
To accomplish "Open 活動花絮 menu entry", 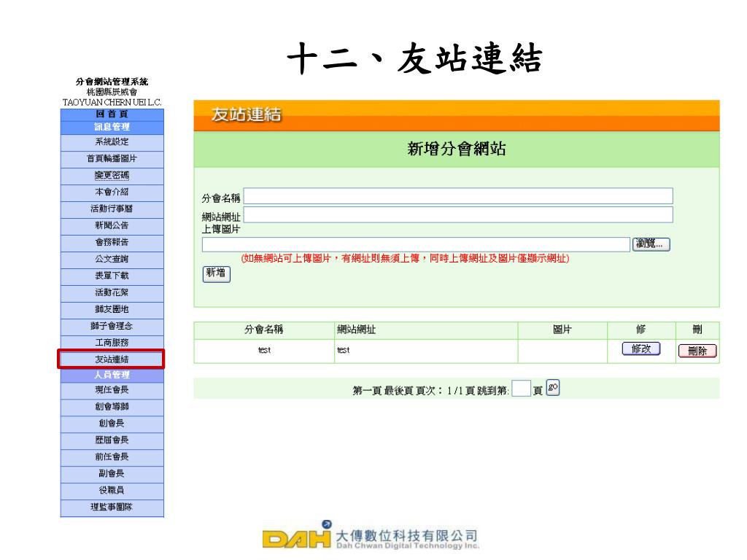I will tap(112, 292).
